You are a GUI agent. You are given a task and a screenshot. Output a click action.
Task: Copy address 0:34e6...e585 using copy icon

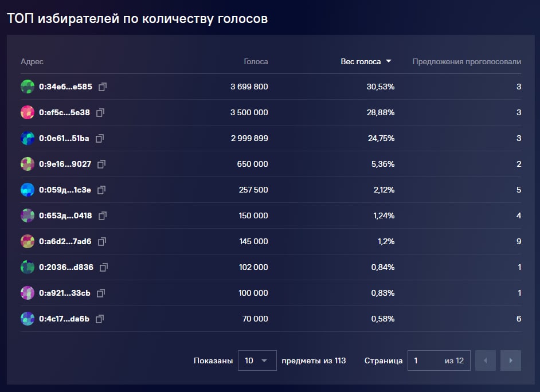tap(103, 87)
